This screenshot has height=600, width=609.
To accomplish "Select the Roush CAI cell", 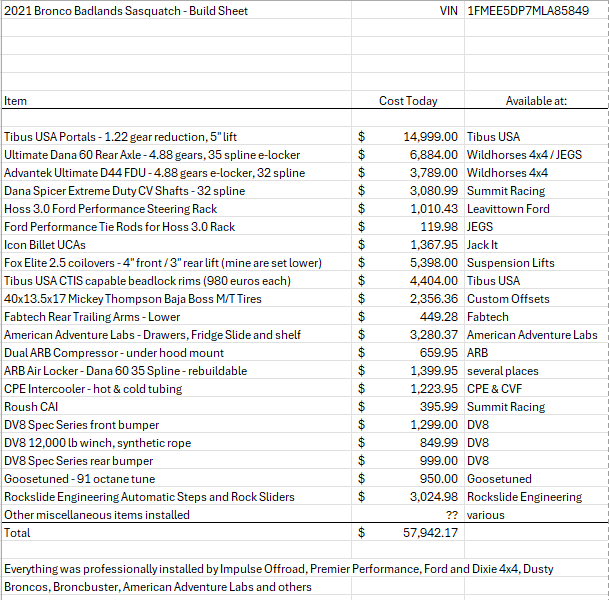I will coord(176,407).
